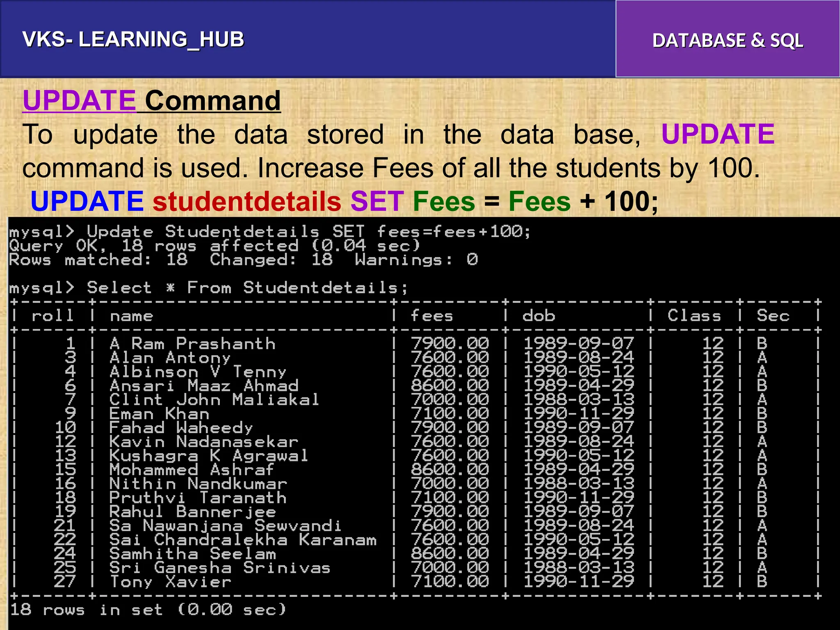Click the purple SET keyword in statement
The image size is (840, 630).
point(377,201)
